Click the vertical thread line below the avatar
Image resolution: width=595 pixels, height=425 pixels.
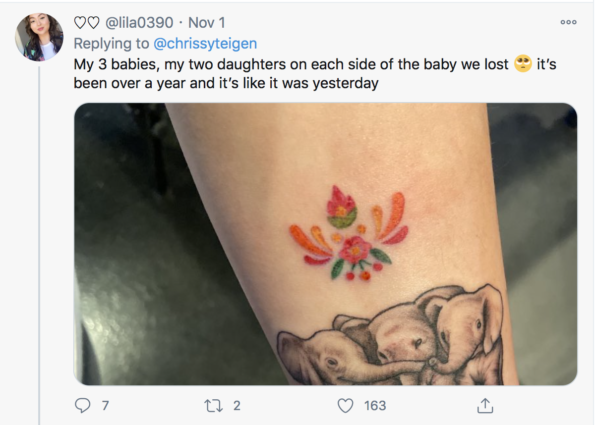(x=39, y=245)
